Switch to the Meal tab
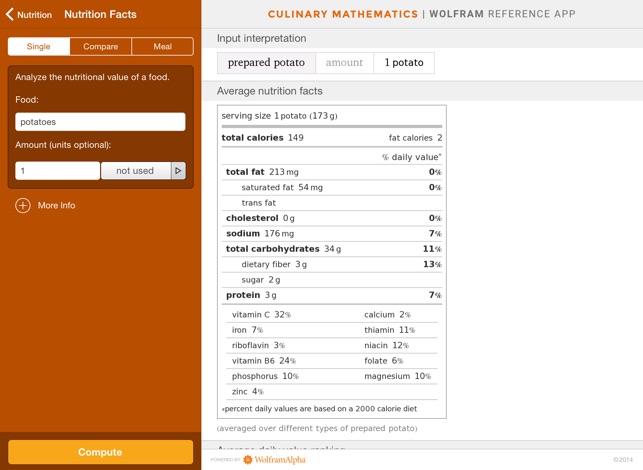 163,46
